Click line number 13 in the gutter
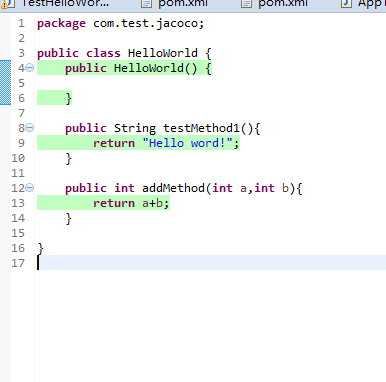The image size is (386, 382). pyautogui.click(x=18, y=203)
